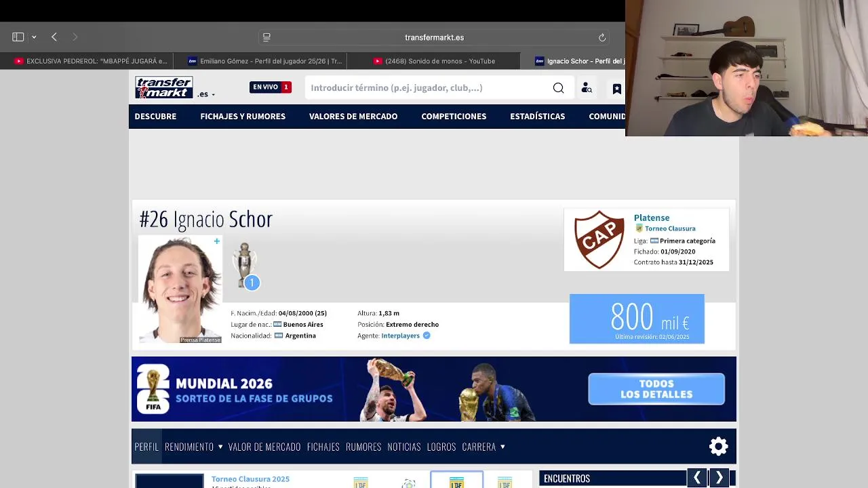
Task: Open the COMPETICIONES menu
Action: 454,117
